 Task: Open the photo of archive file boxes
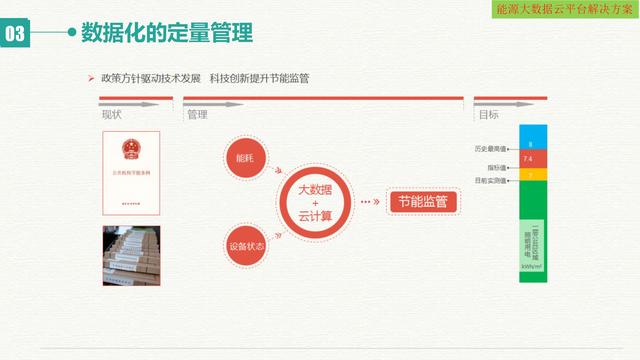coord(131,256)
